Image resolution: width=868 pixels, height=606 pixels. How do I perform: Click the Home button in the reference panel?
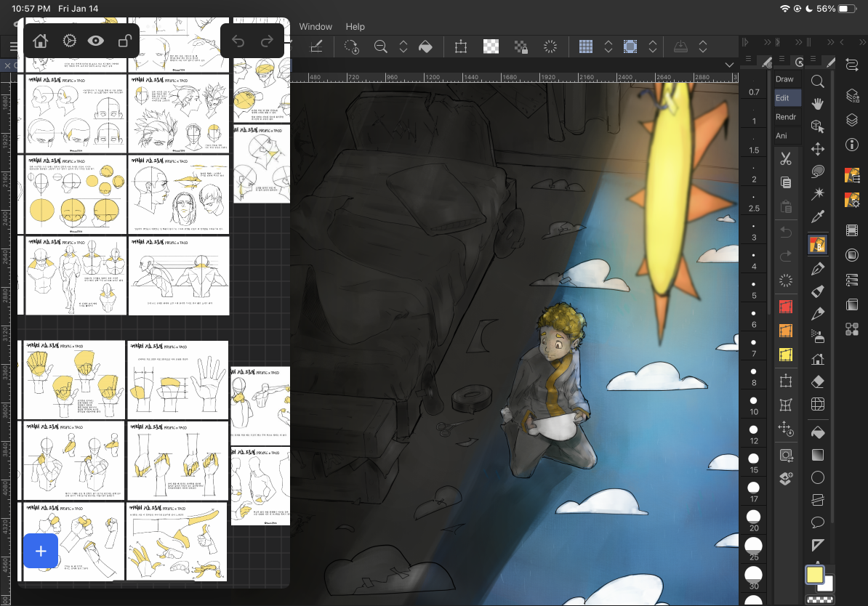(41, 41)
